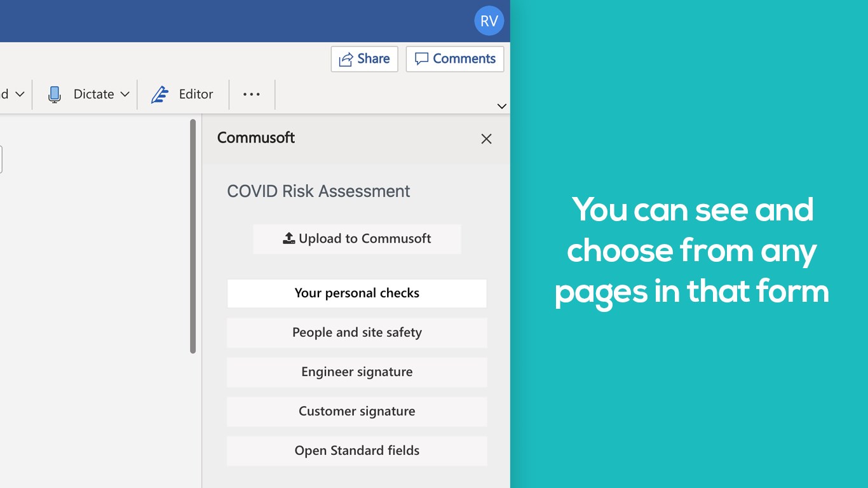This screenshot has width=868, height=488.
Task: Click the Comments speech bubble icon
Action: 421,59
